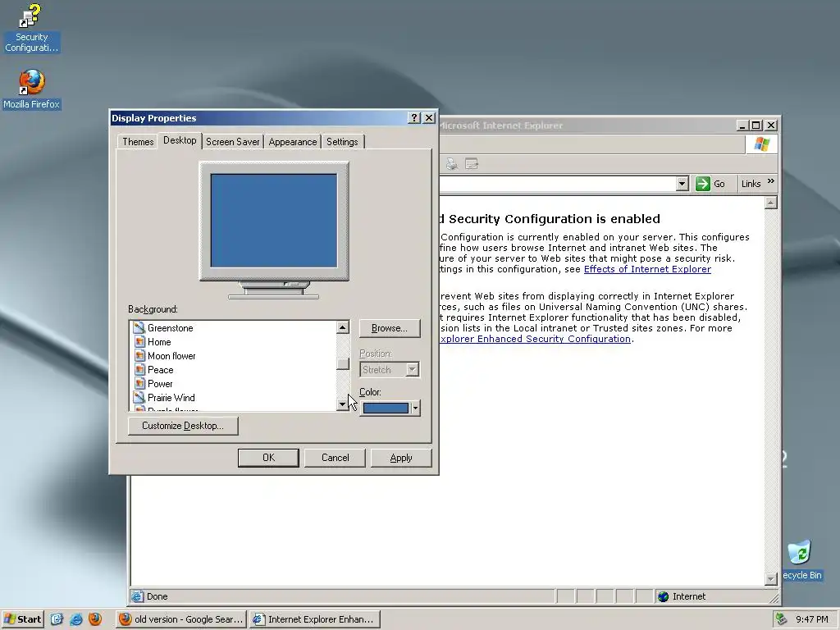Switch to Internet Explorer Enhanced taskbar button

click(x=314, y=619)
